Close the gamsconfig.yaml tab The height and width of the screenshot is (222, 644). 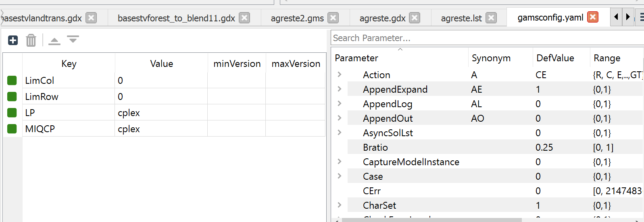(592, 17)
